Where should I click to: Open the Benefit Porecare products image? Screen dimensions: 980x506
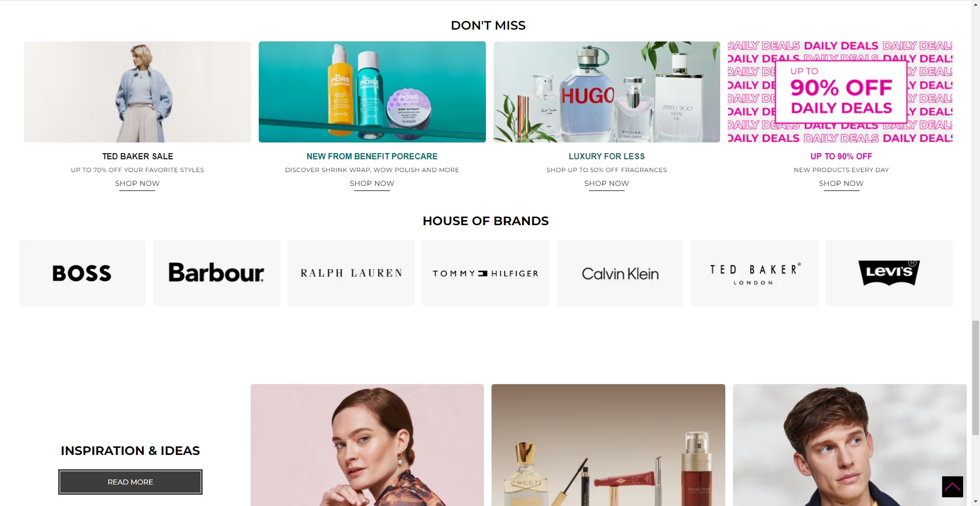372,92
